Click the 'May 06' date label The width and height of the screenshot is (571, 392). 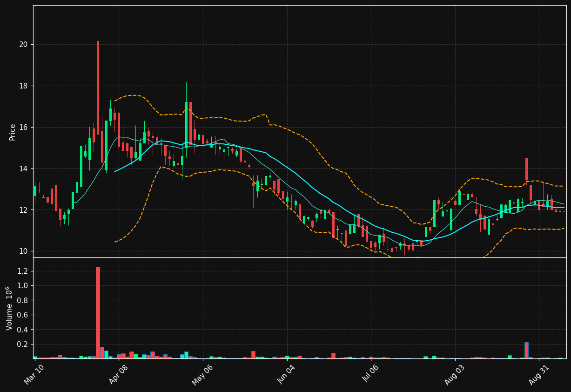(202, 374)
